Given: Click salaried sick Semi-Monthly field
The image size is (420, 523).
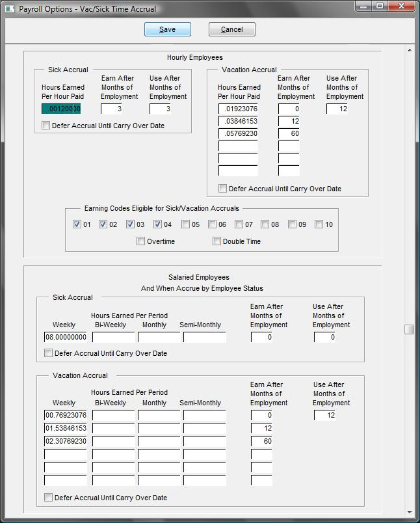Looking at the screenshot, I should tap(205, 337).
